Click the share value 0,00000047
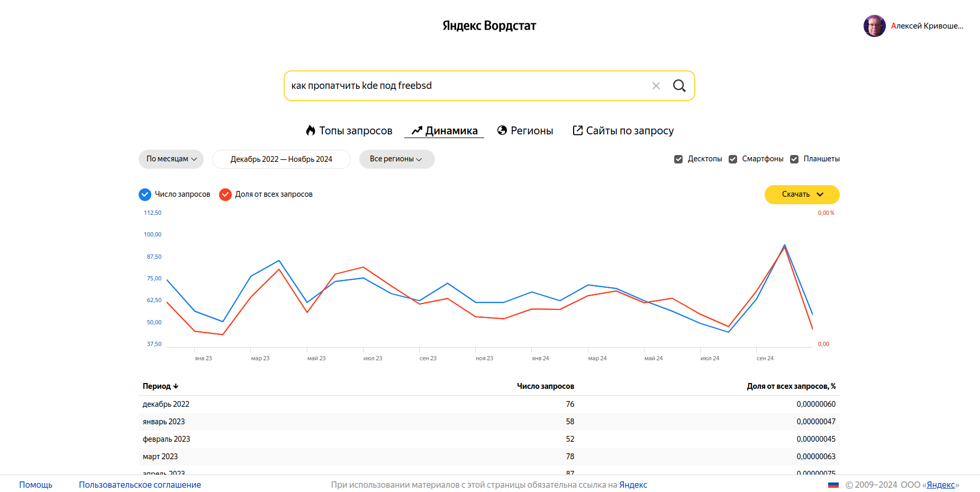This screenshot has height=492, width=980. click(x=816, y=422)
